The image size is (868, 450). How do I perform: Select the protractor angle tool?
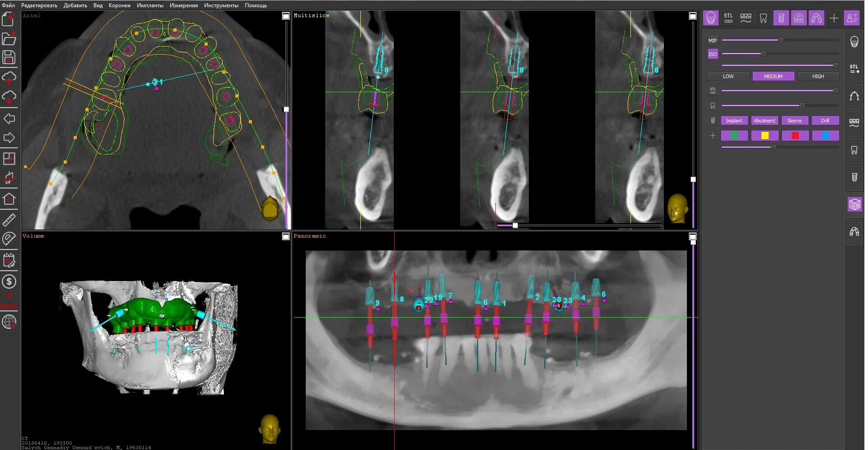(9, 239)
